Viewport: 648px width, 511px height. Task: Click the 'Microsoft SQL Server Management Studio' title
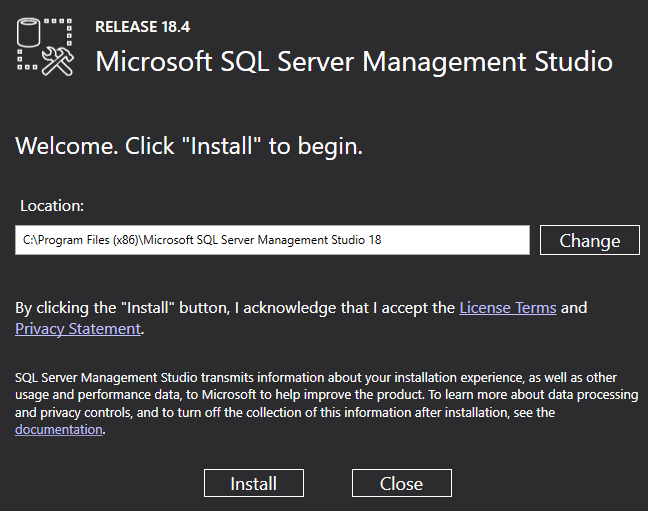[353, 61]
